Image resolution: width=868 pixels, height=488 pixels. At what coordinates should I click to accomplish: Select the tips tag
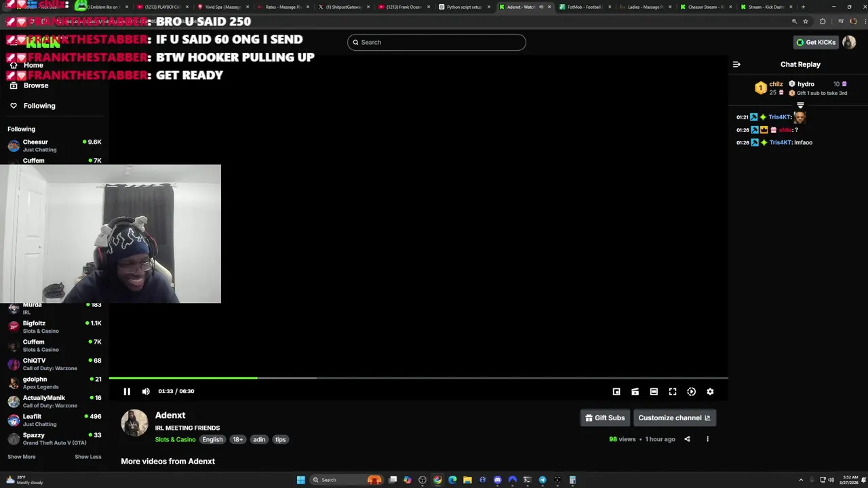pyautogui.click(x=280, y=439)
